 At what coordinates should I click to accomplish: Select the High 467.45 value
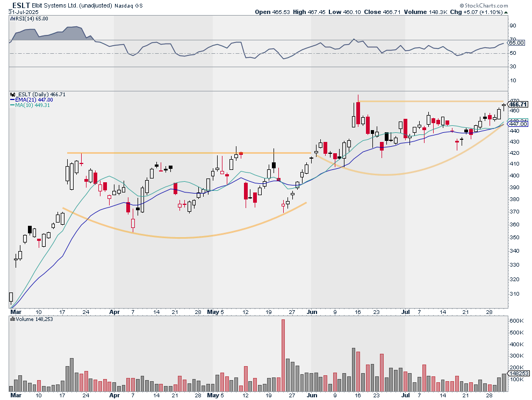309,12
